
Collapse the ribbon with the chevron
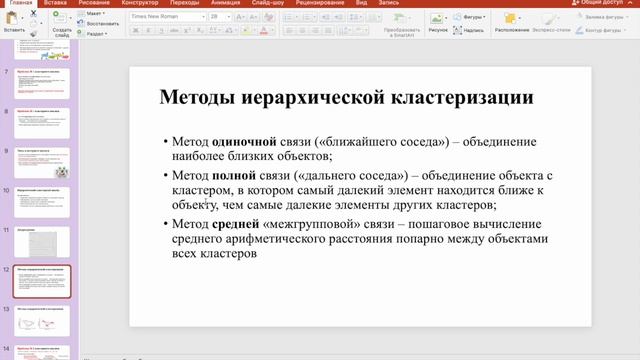[x=631, y=3]
